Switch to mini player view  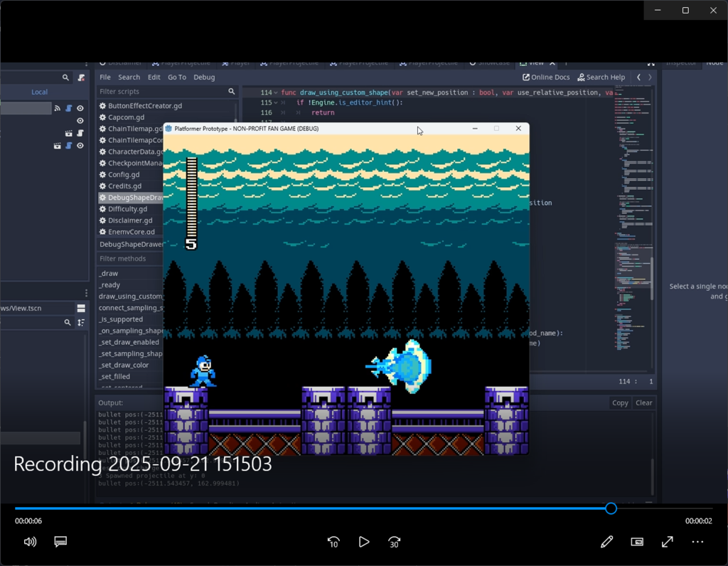pyautogui.click(x=637, y=542)
